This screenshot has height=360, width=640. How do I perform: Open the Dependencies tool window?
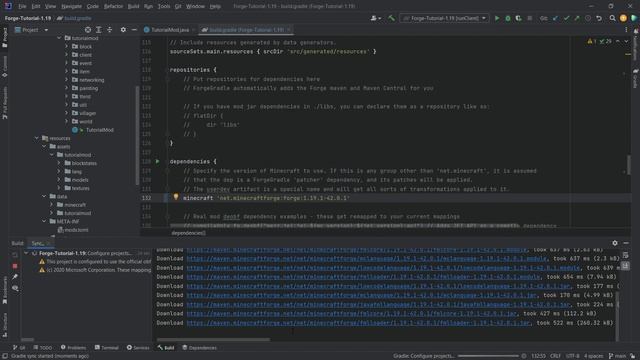coord(200,348)
